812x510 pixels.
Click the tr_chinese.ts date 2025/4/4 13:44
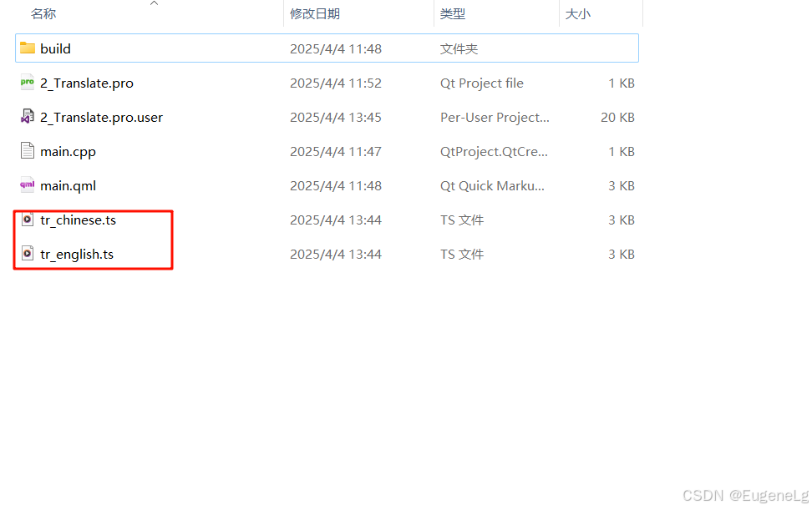coord(336,220)
